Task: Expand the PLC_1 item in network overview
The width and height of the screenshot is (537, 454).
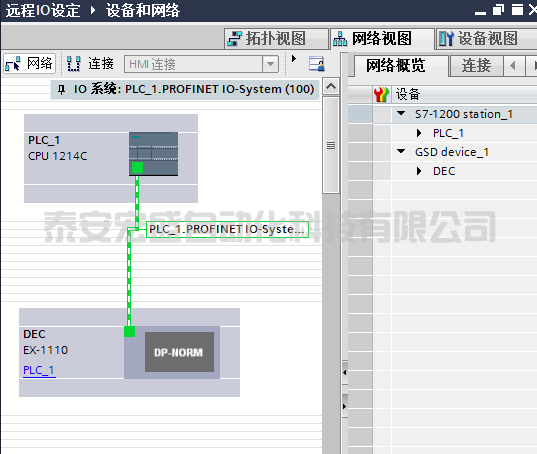Action: point(419,133)
